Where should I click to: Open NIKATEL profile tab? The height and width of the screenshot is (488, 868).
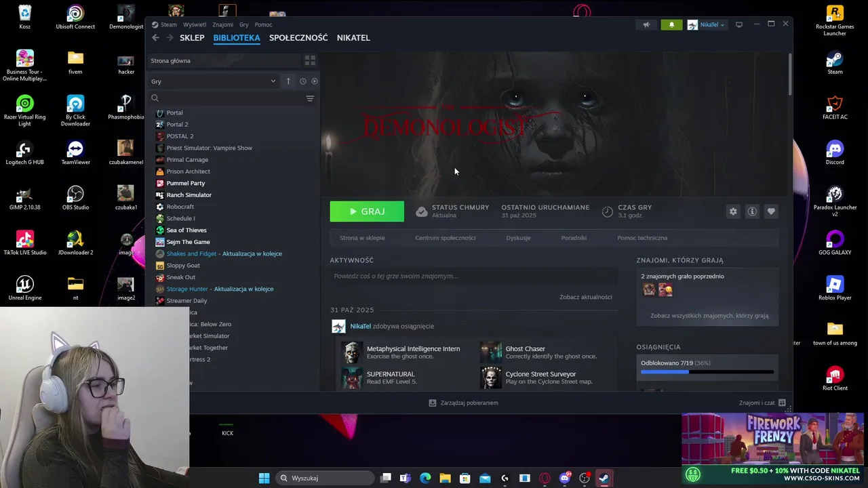coord(353,38)
